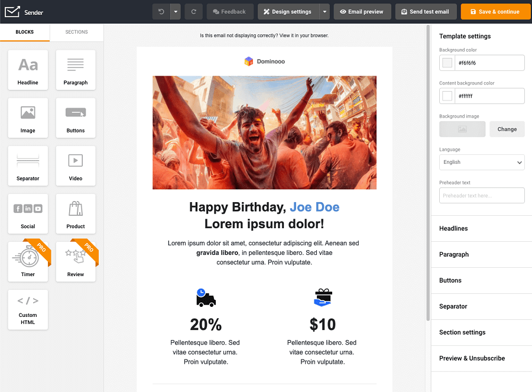
Task: Select the Product block
Action: pos(76,213)
